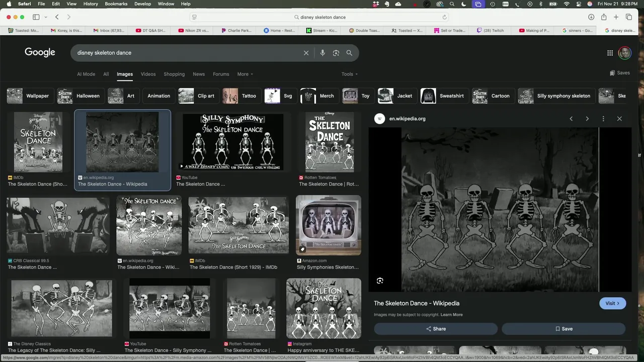Open tab group dropdown arrow beside sidebar icon
Image resolution: width=644 pixels, height=362 pixels.
[46, 17]
